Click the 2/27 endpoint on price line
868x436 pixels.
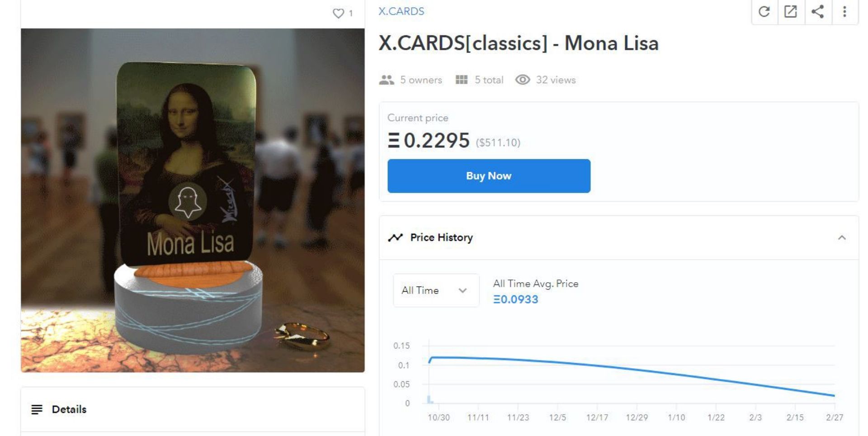(x=834, y=395)
